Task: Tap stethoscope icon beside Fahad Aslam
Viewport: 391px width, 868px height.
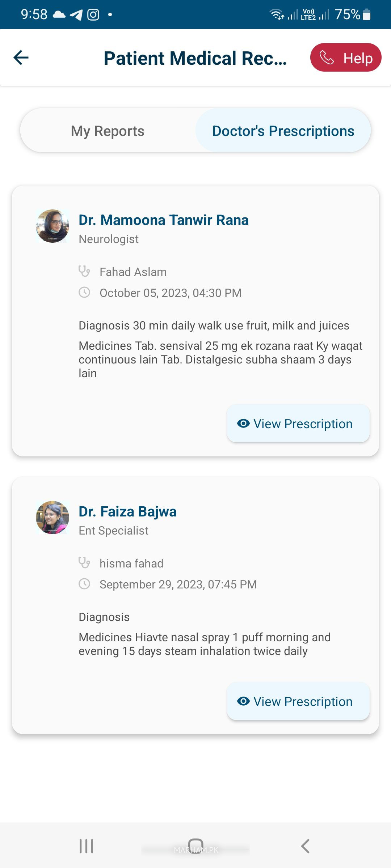Action: click(x=84, y=271)
